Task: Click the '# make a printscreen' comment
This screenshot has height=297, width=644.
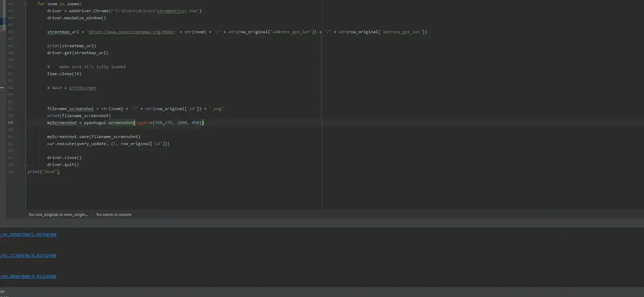Action: pyautogui.click(x=72, y=88)
